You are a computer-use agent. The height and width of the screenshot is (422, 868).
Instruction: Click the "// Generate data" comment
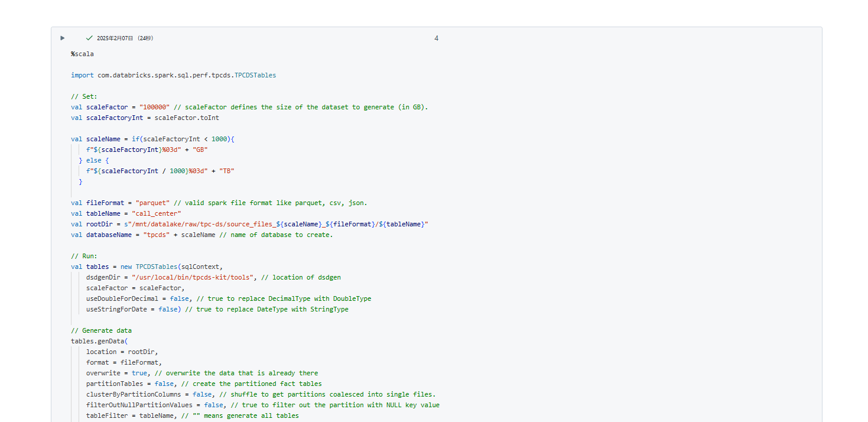[x=102, y=330]
